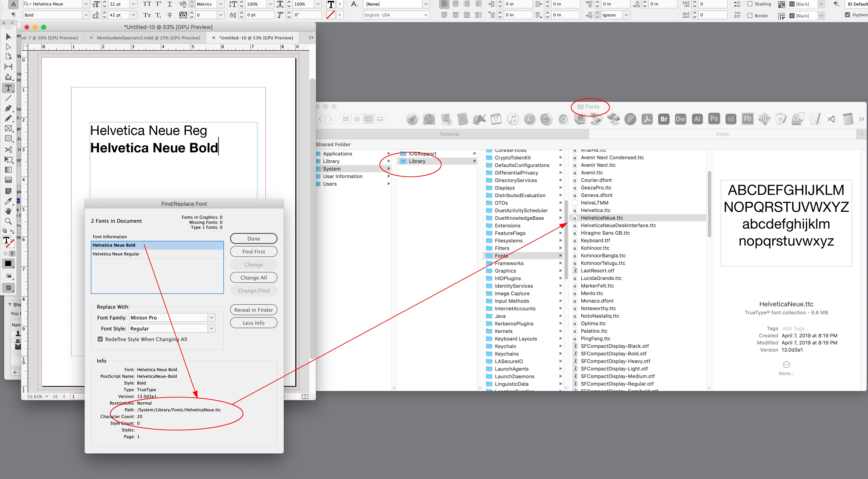Click the Change All button
Viewport: 868px width, 479px height.
pyautogui.click(x=253, y=278)
